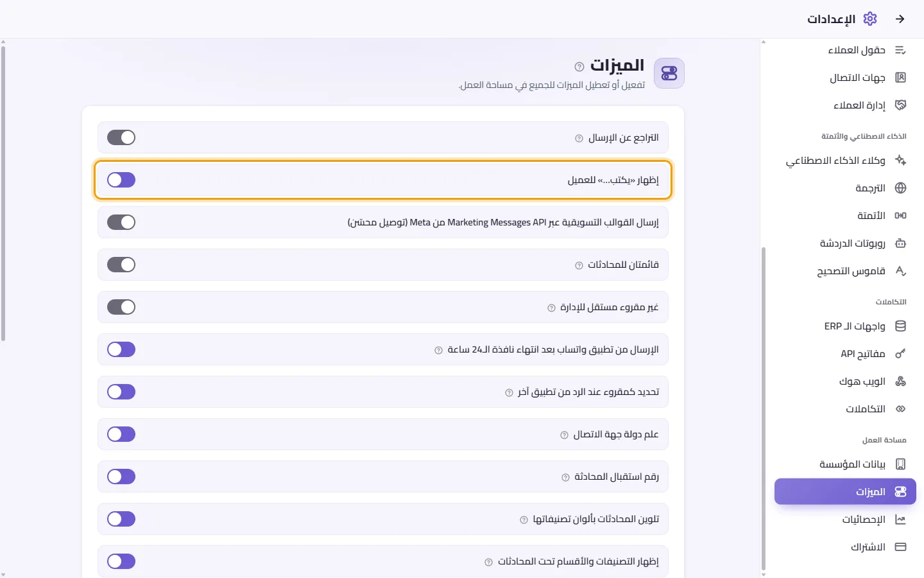Click the روبوتات الدردشة bot icon
The width and height of the screenshot is (924, 578).
900,243
